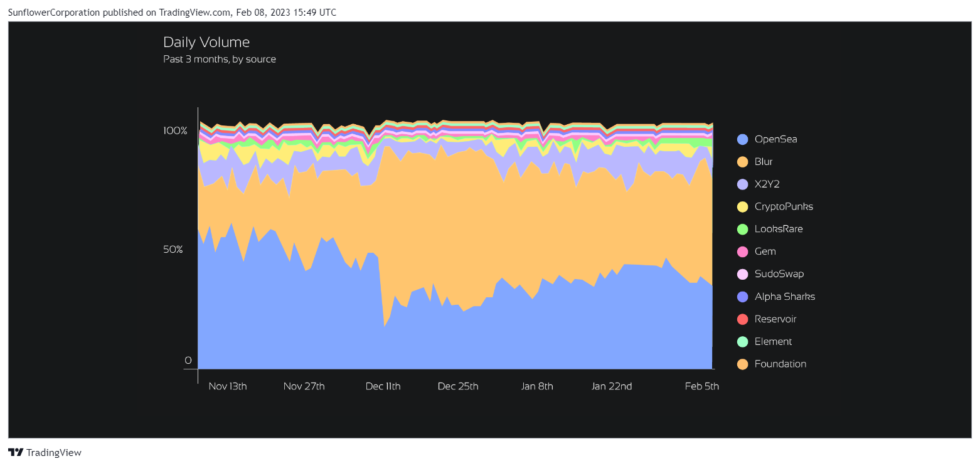Viewport: 980px width, 466px height.
Task: Click the Nov 27th axis label
Action: [304, 386]
